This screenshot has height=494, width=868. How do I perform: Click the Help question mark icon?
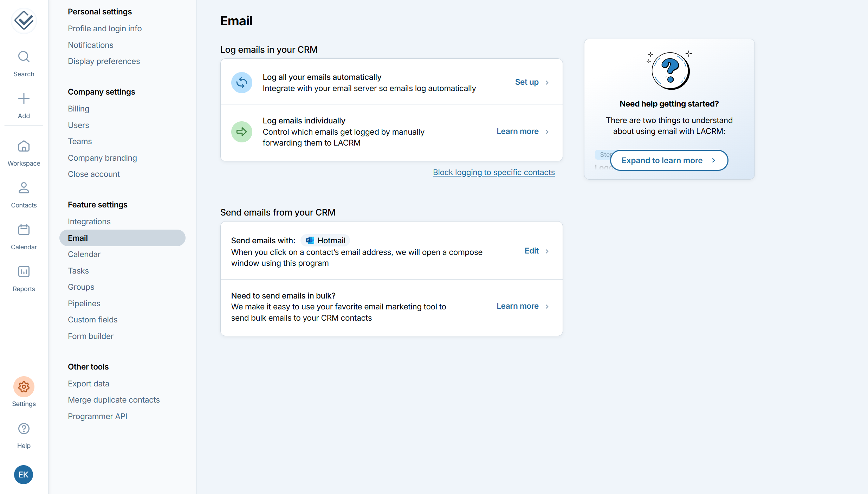[x=24, y=429]
